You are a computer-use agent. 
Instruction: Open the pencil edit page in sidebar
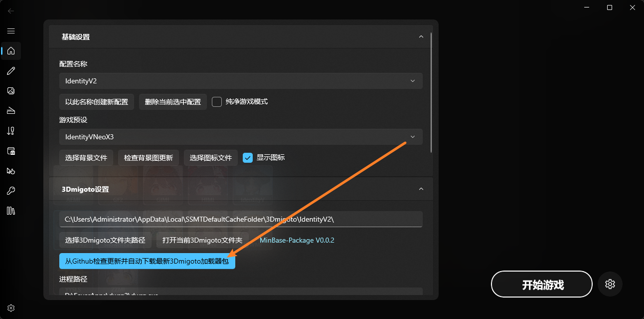[x=11, y=71]
